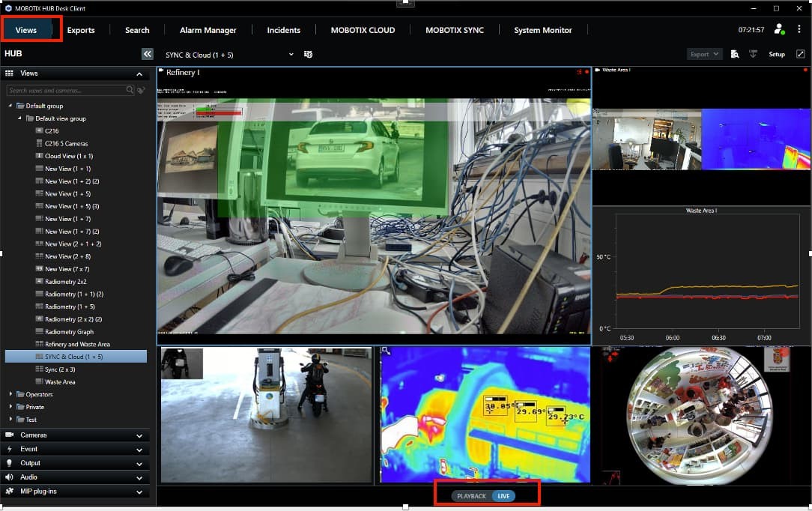The image size is (812, 511).
Task: Click the Operators folder icon
Action: pos(20,395)
